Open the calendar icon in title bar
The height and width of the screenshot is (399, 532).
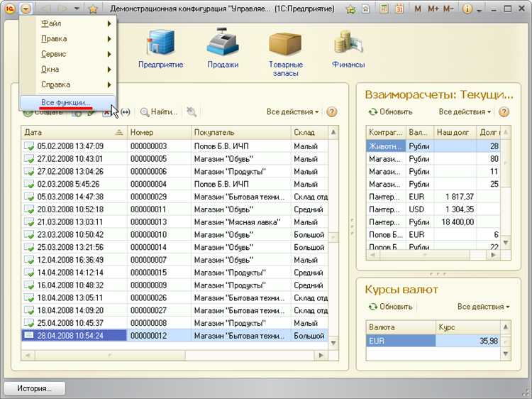pyautogui.click(x=399, y=9)
